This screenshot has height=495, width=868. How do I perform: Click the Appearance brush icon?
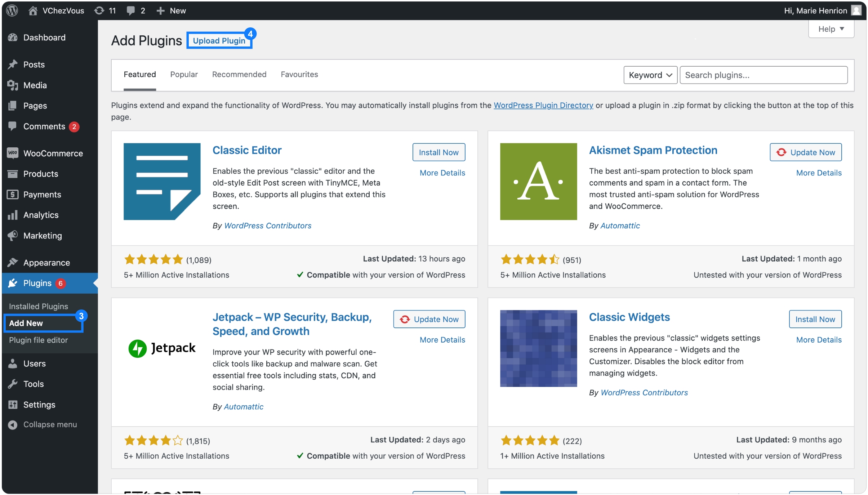point(13,263)
